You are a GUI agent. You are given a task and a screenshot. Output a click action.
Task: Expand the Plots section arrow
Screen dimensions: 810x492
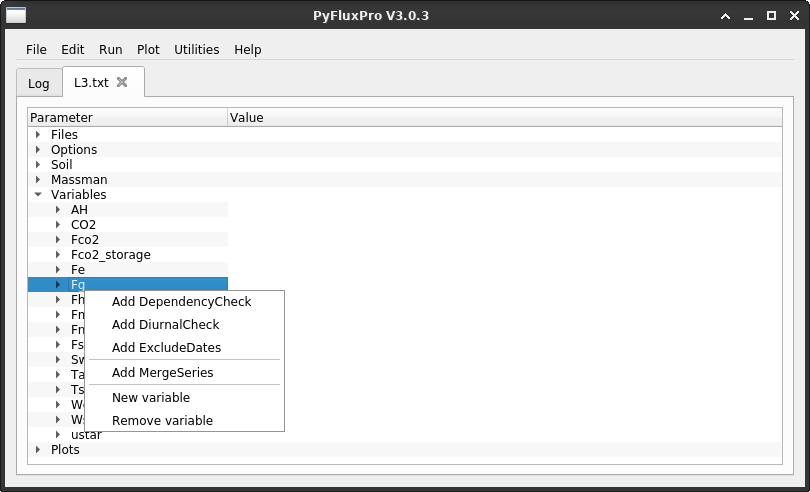coord(38,449)
